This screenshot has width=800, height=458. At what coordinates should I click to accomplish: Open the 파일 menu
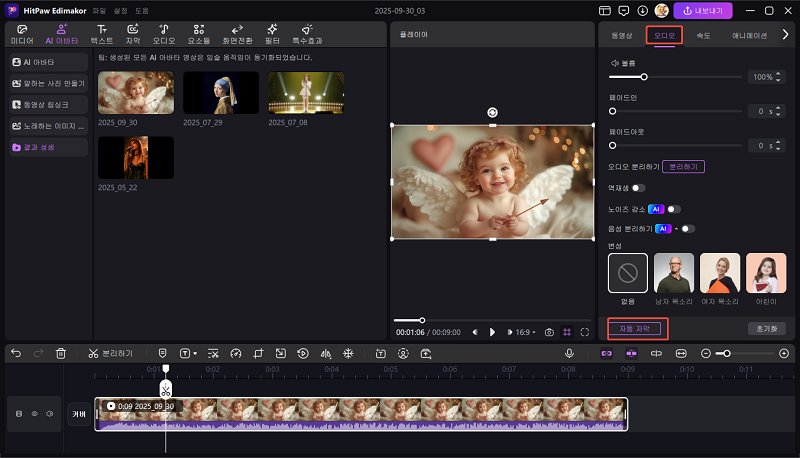pyautogui.click(x=99, y=11)
